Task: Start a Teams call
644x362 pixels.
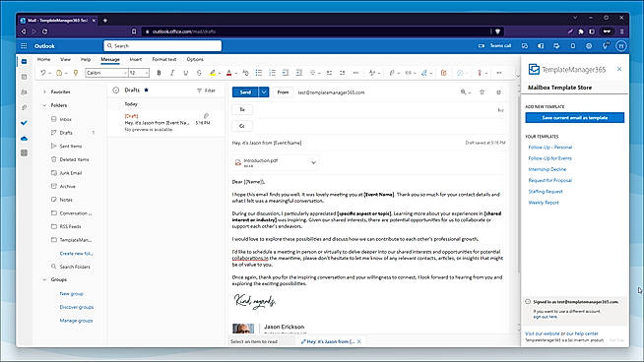Action: pos(495,46)
